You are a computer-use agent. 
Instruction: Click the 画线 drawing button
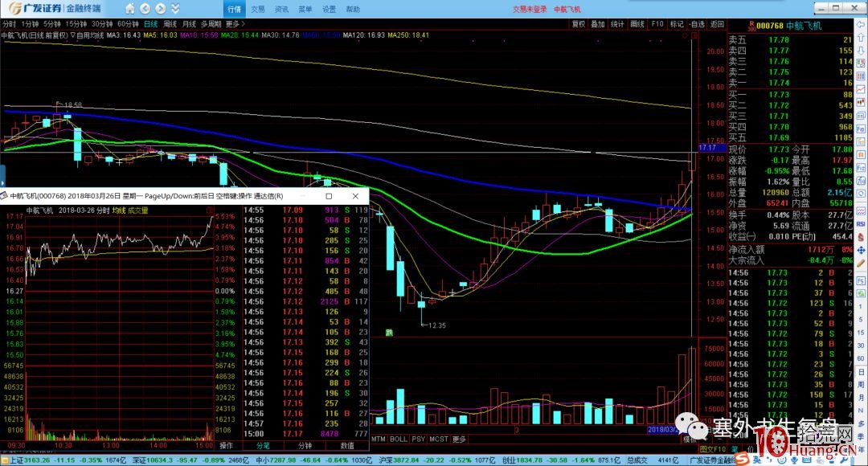coord(637,24)
